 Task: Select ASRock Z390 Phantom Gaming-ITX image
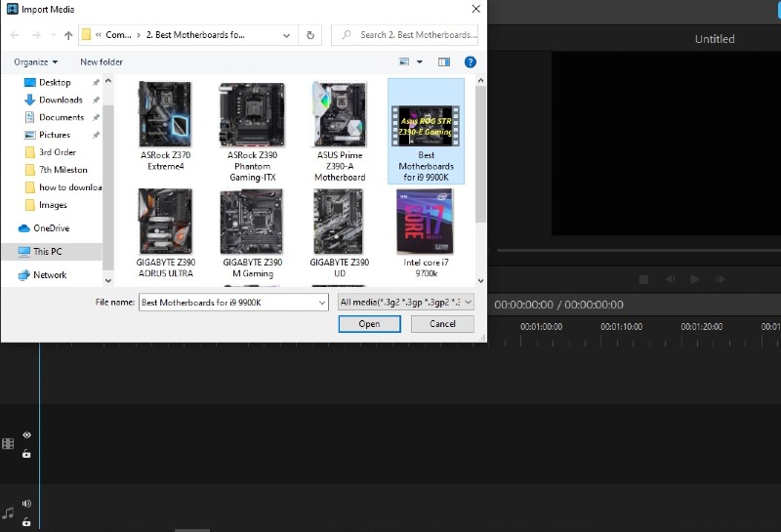(x=252, y=132)
